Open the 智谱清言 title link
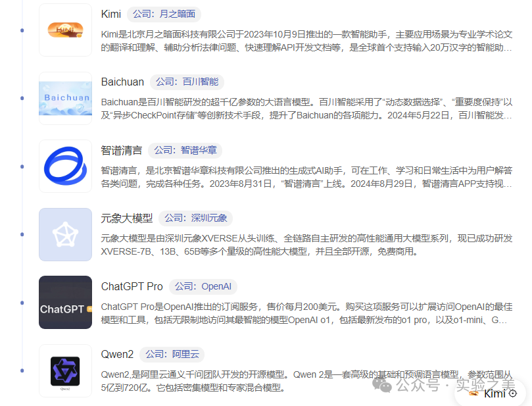Screen dimensions: 532x406 122,150
